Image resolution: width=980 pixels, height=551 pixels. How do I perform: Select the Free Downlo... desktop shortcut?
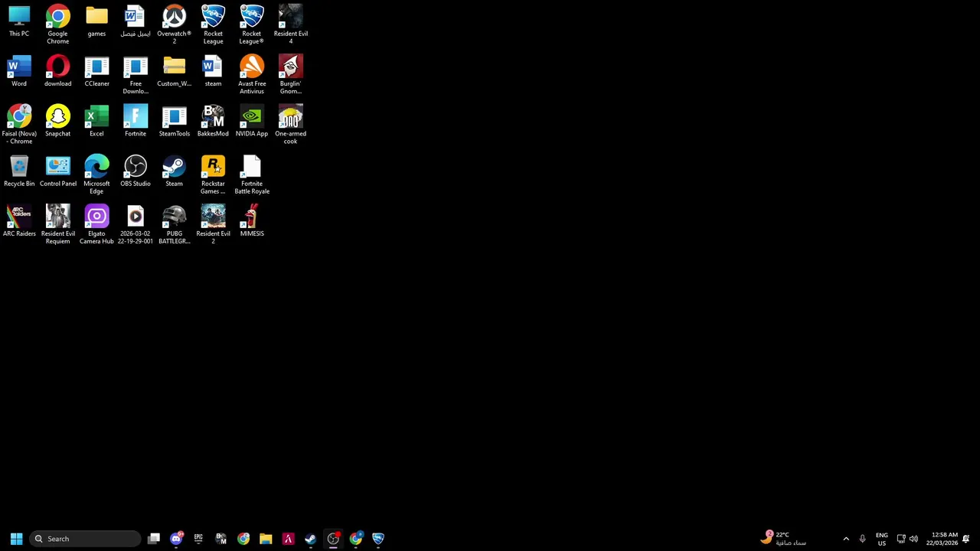pyautogui.click(x=136, y=75)
